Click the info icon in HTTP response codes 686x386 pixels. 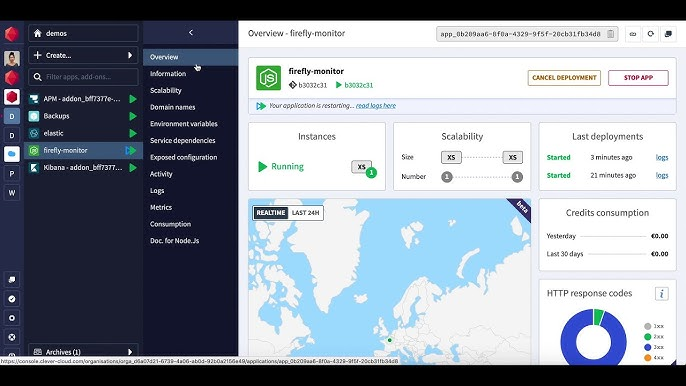(662, 294)
